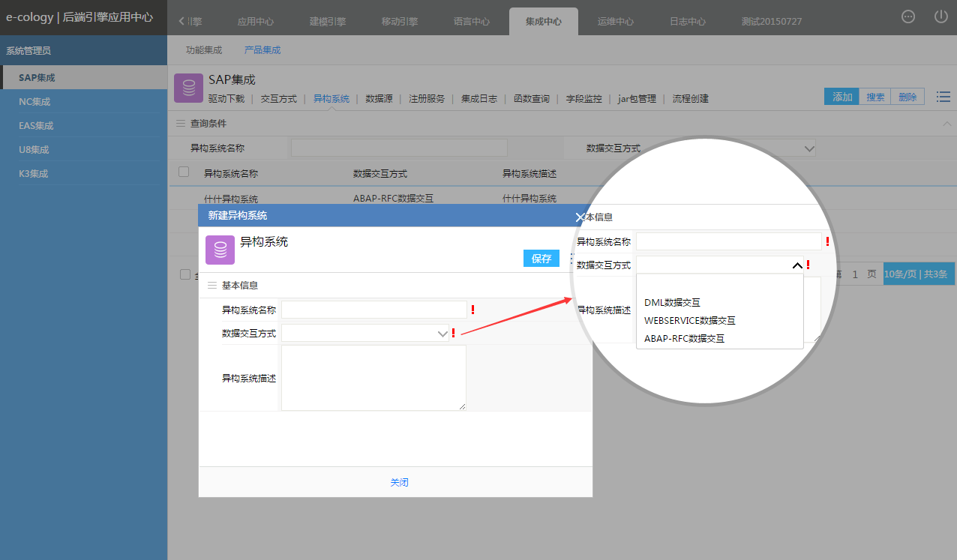Click the e-cology 后端引擎应用中心 title
The image size is (957, 560).
point(79,17)
